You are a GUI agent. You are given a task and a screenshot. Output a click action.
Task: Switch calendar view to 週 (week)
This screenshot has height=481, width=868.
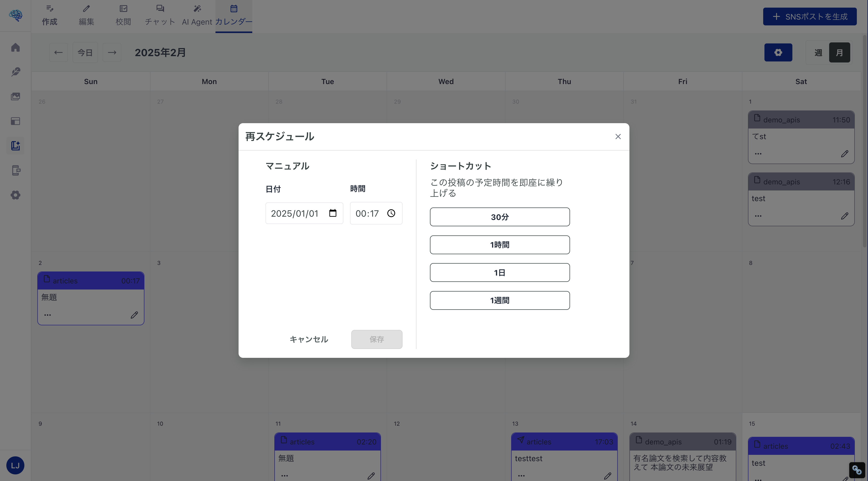click(818, 52)
